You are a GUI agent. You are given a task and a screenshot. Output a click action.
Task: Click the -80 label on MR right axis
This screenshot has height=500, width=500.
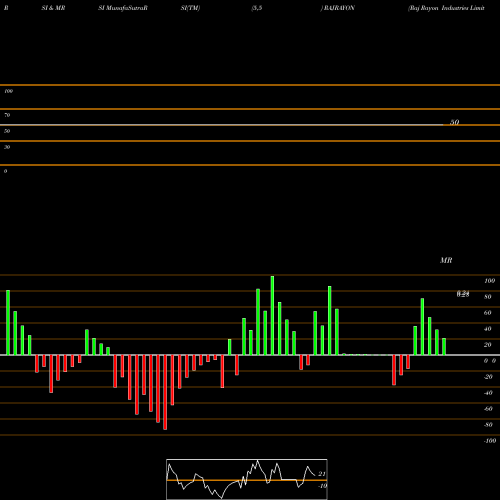click(488, 425)
